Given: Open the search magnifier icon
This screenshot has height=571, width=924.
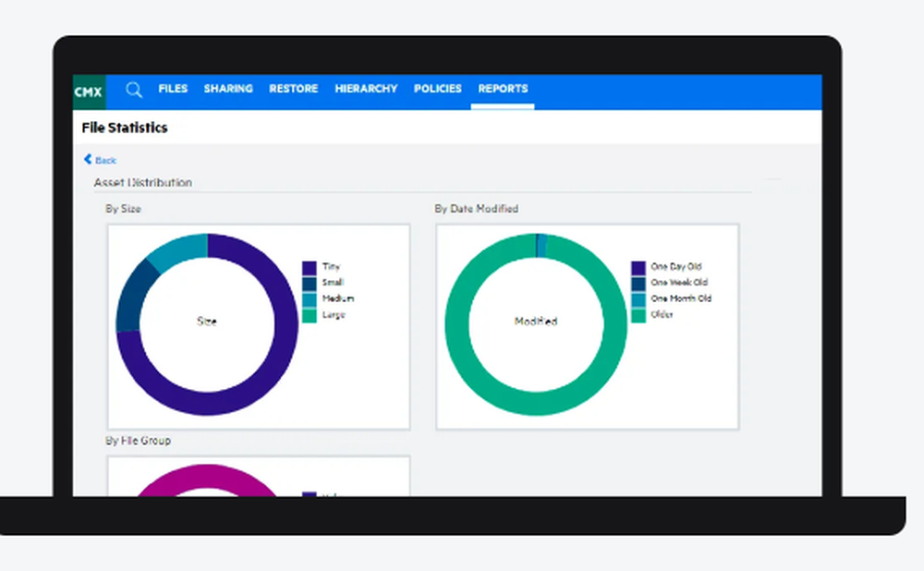Looking at the screenshot, I should pos(134,90).
